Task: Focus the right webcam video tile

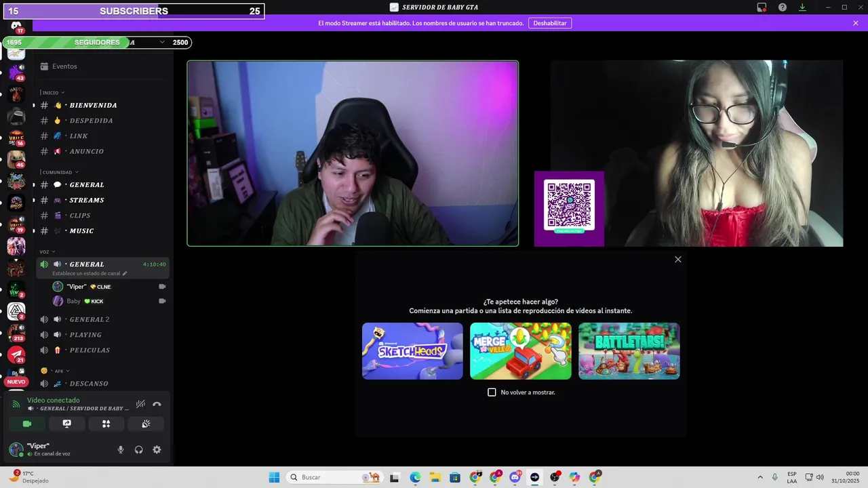Action: coord(688,153)
